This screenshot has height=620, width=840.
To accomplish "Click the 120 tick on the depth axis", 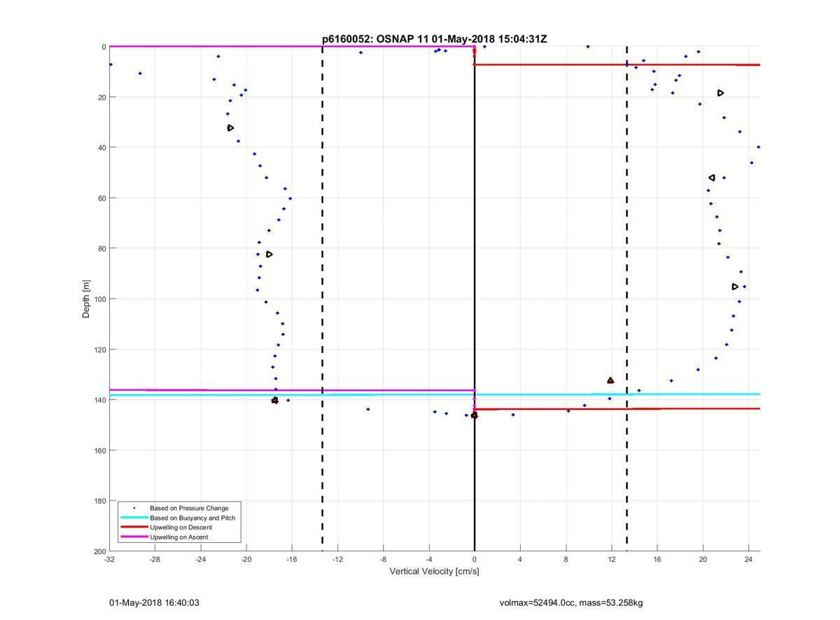I will click(x=99, y=350).
